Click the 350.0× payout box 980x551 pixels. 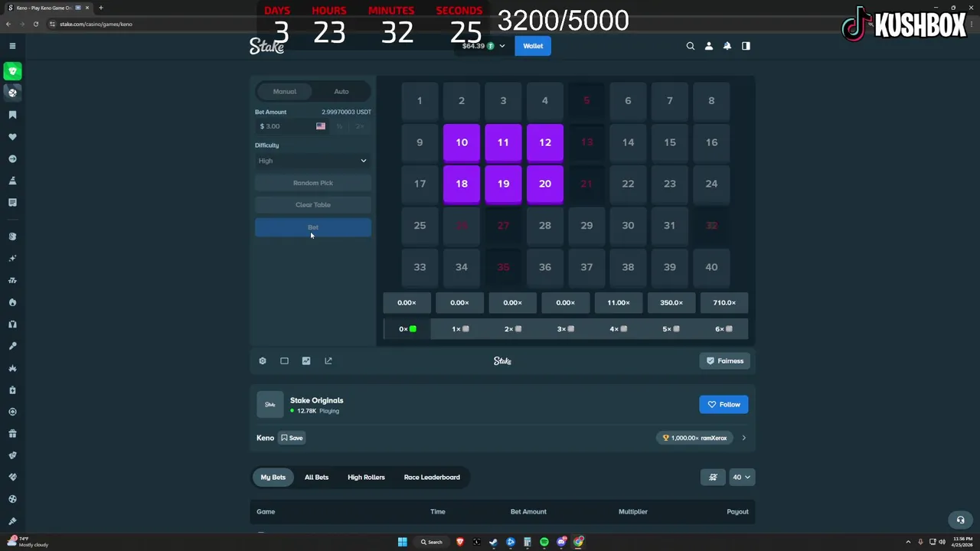click(671, 303)
